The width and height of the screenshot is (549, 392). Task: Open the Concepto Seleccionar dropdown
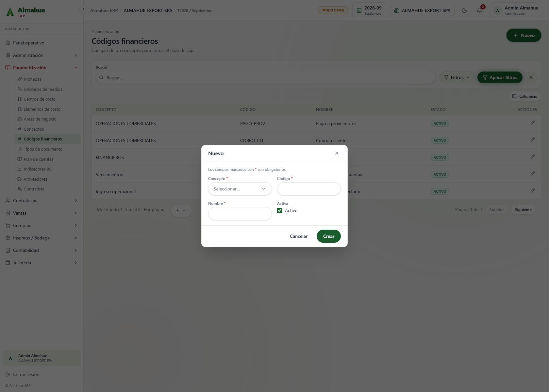pyautogui.click(x=240, y=189)
